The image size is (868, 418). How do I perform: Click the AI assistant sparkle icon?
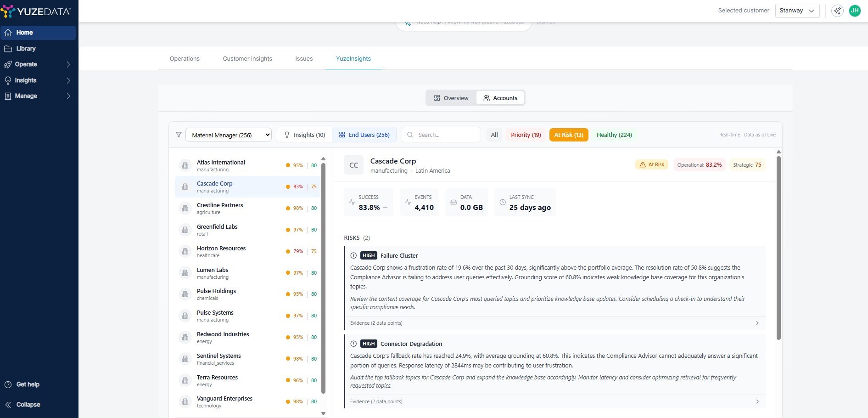tap(837, 11)
